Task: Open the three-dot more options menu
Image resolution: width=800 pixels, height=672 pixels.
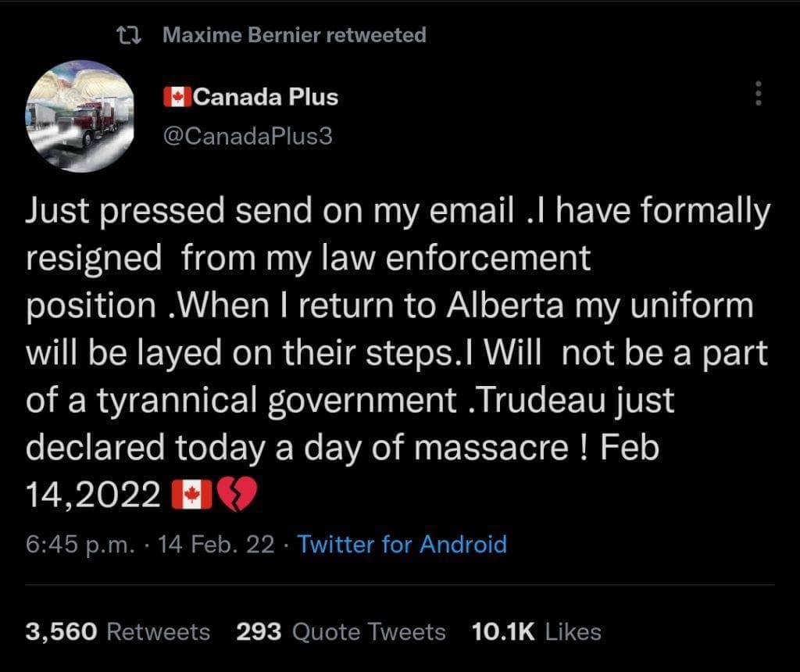Action: pos(757,94)
